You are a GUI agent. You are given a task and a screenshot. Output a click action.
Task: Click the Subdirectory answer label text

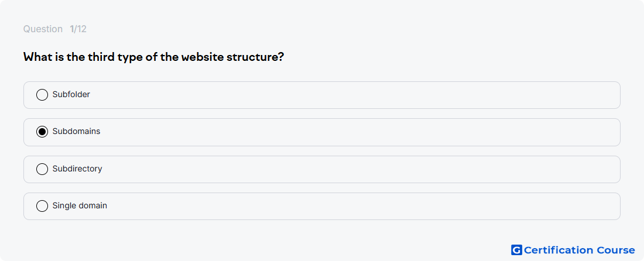[x=77, y=169]
